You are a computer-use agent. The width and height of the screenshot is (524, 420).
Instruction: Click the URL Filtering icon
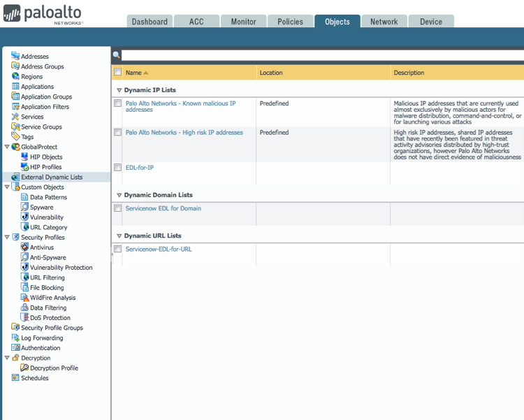24,277
